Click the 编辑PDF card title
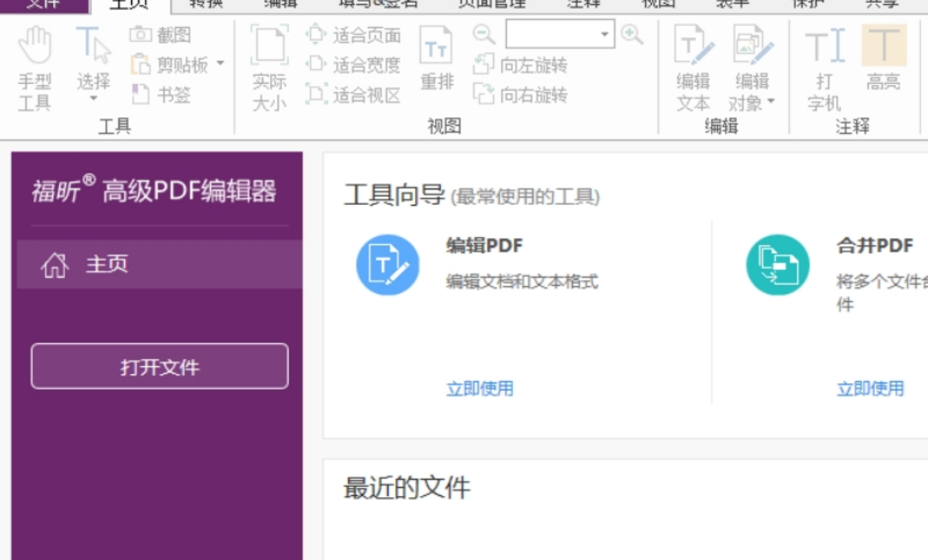The height and width of the screenshot is (560, 928). pos(484,246)
